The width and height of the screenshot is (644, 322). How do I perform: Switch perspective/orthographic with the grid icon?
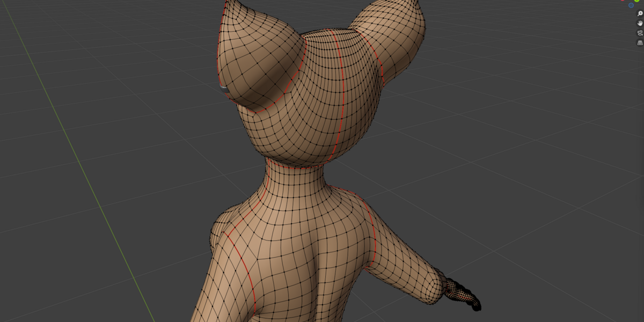click(x=640, y=42)
